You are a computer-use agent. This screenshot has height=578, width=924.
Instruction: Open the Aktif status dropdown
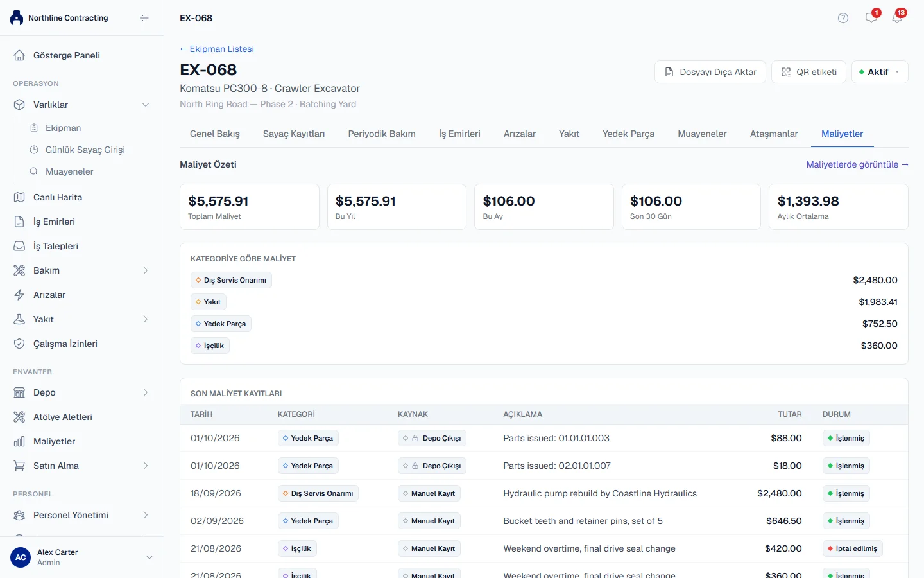[880, 72]
